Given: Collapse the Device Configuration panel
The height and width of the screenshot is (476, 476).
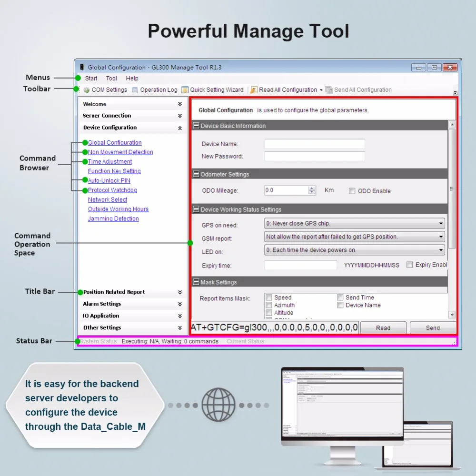Looking at the screenshot, I should point(180,128).
